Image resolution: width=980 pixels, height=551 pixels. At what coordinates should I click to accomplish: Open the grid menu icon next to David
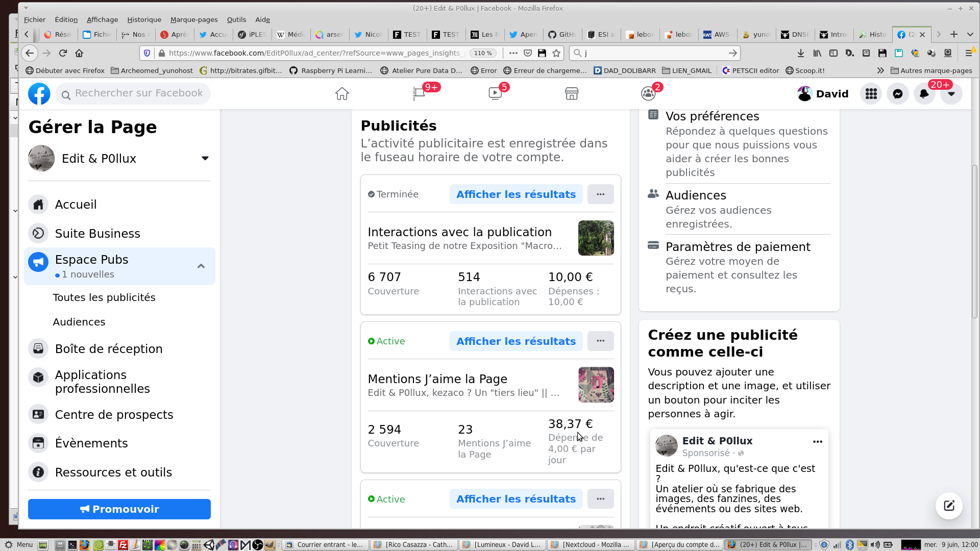tap(871, 94)
